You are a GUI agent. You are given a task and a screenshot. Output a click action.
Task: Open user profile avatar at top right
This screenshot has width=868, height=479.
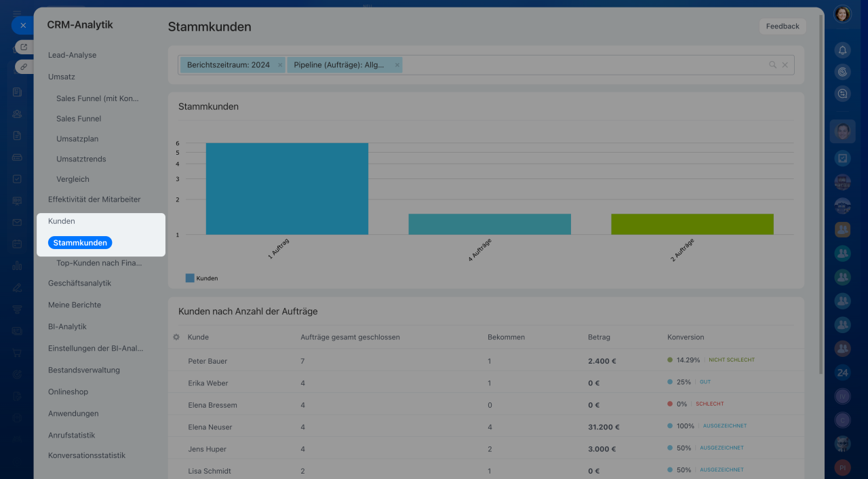842,14
